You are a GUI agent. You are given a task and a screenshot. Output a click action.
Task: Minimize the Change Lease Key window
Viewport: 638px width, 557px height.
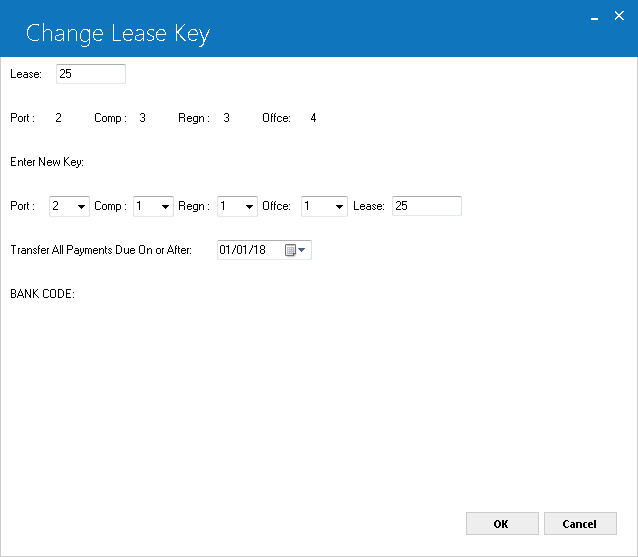[594, 16]
